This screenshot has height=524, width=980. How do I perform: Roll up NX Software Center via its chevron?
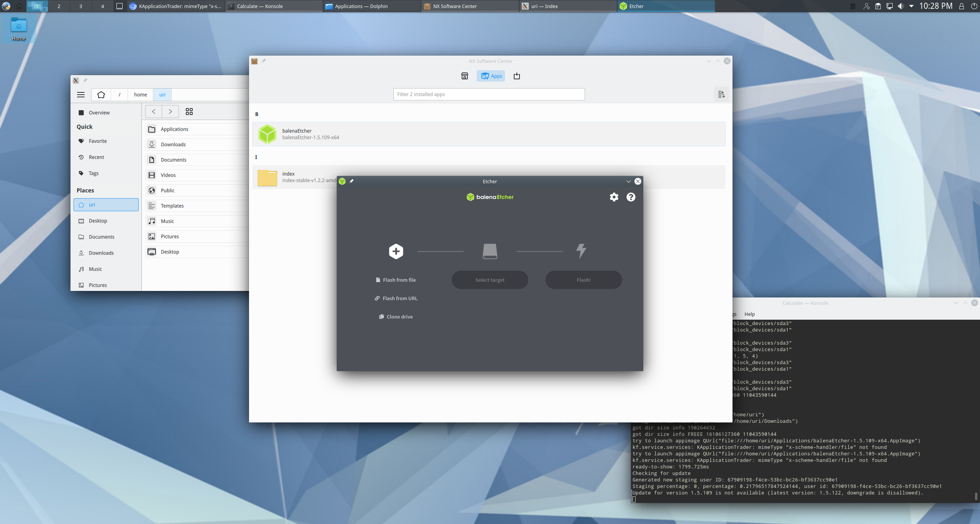click(708, 61)
